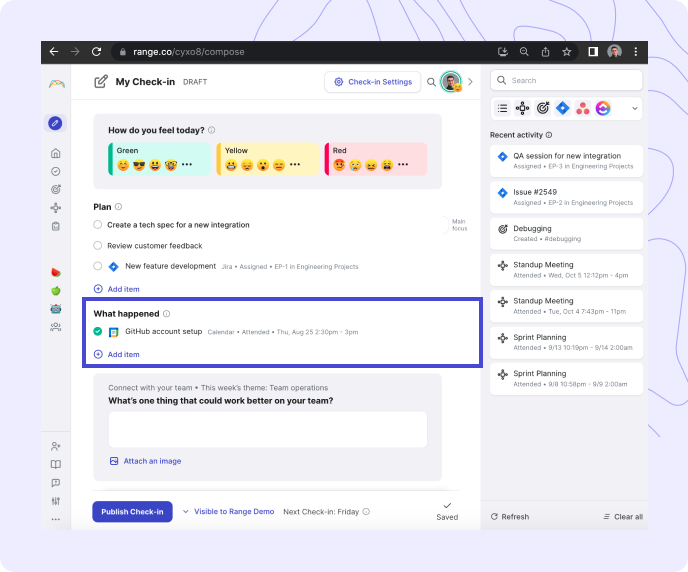Screen dimensions: 688x572
Task: Click the right panel Search field
Action: pos(566,81)
